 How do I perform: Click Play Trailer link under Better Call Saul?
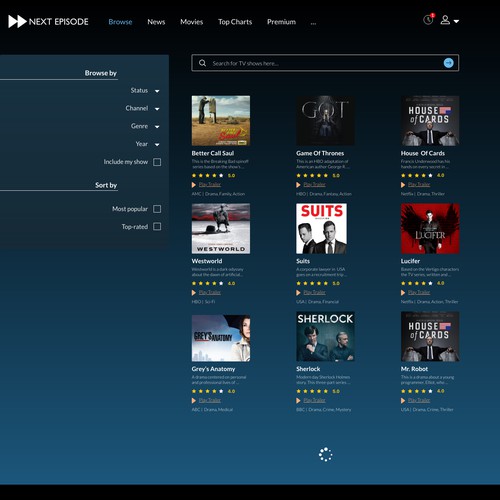pyautogui.click(x=210, y=184)
